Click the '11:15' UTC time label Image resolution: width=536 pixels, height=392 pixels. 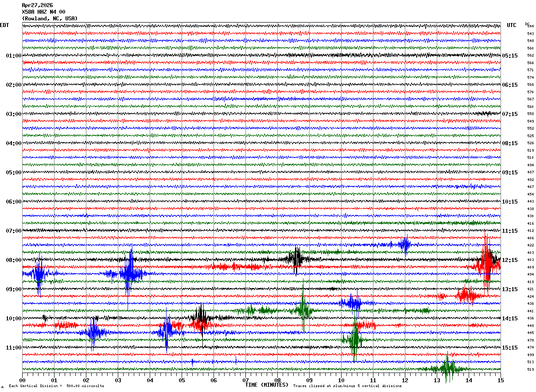pos(510,231)
